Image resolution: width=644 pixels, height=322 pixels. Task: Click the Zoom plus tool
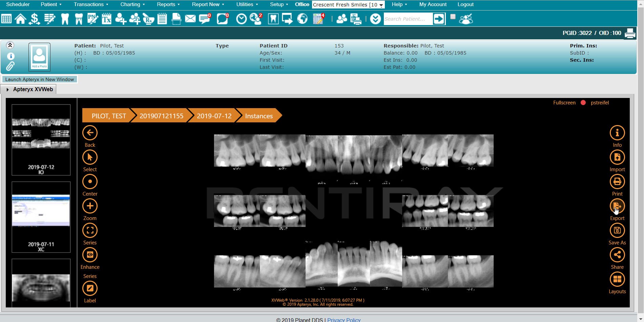coord(90,206)
